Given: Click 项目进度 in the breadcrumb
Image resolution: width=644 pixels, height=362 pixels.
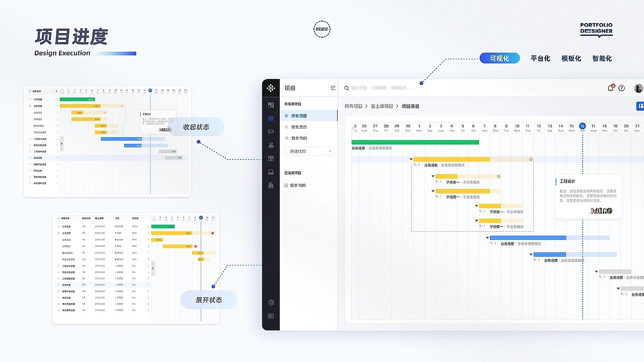Looking at the screenshot, I should click(x=411, y=106).
